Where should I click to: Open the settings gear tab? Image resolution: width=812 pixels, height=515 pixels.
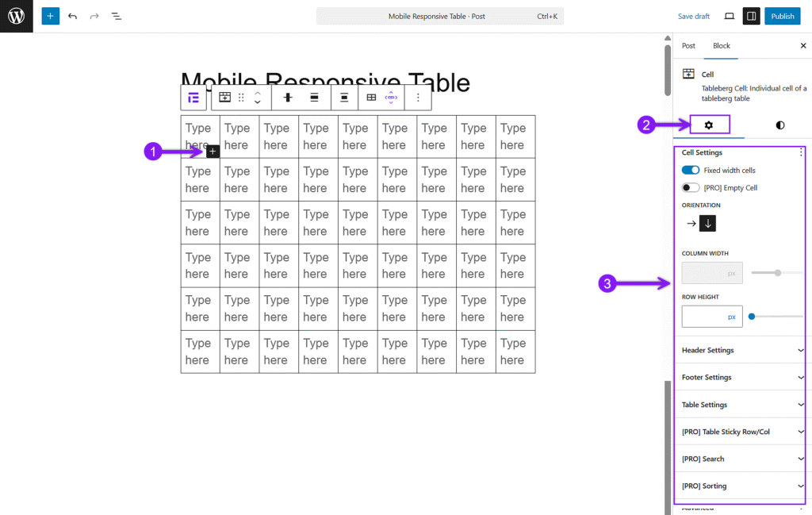click(x=709, y=125)
